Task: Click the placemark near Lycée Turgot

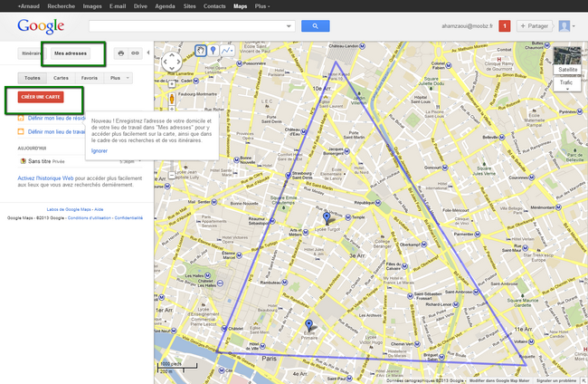Action: 327,218
